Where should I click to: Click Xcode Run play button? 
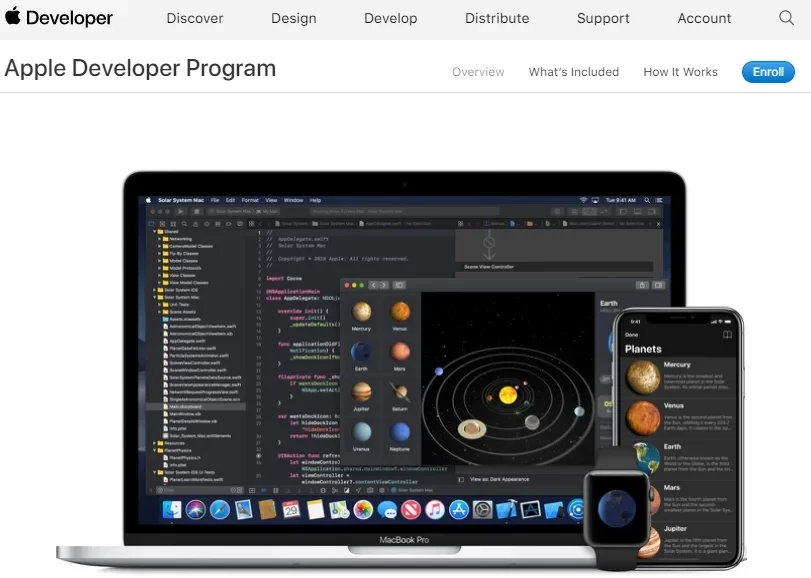[180, 211]
